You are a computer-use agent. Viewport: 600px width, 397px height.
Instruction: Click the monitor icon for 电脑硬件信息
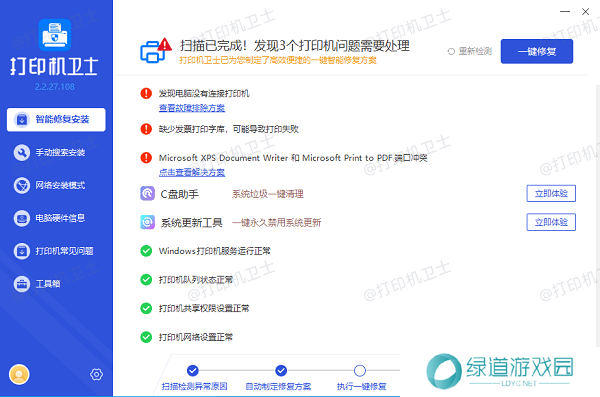pyautogui.click(x=22, y=219)
